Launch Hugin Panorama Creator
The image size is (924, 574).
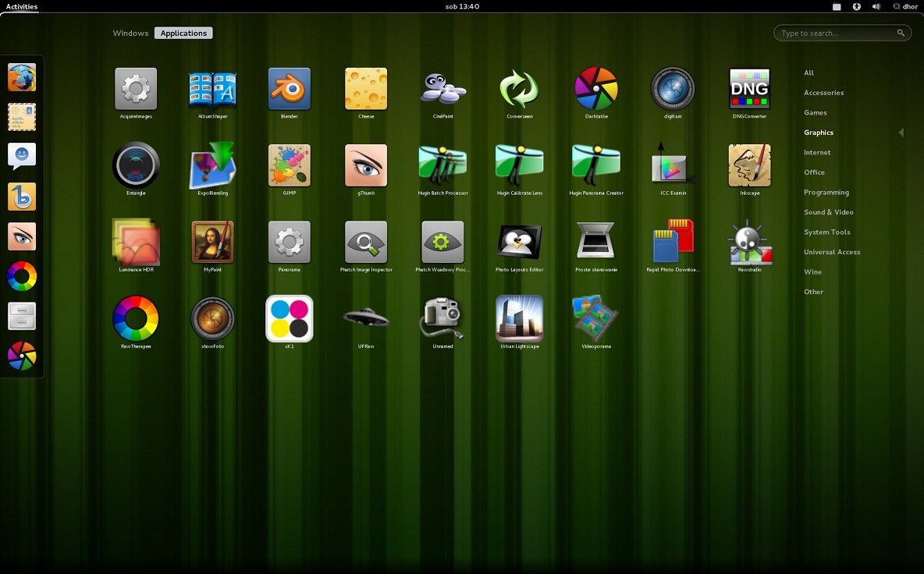(595, 165)
